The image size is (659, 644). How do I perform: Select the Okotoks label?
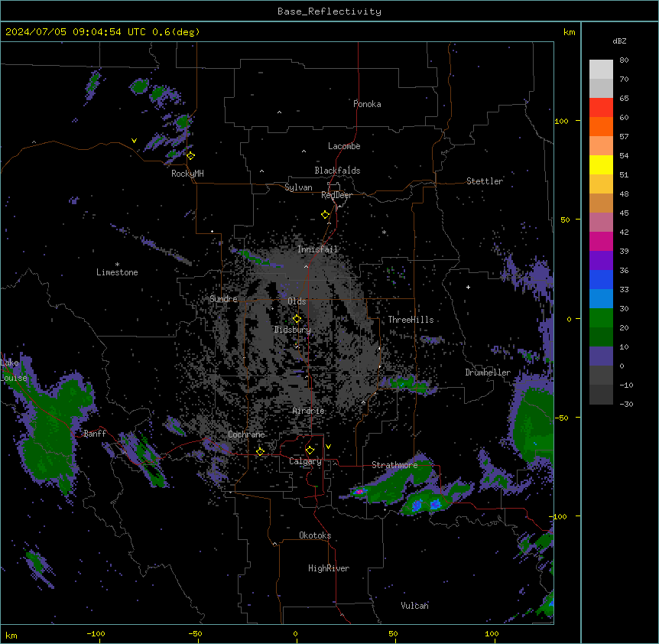[x=315, y=535]
